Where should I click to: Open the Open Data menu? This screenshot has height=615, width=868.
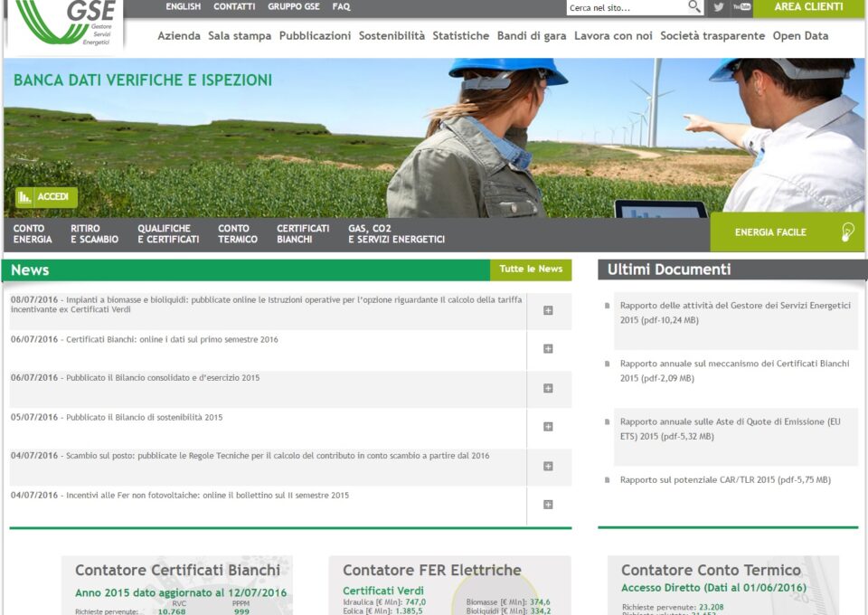pyautogui.click(x=800, y=36)
